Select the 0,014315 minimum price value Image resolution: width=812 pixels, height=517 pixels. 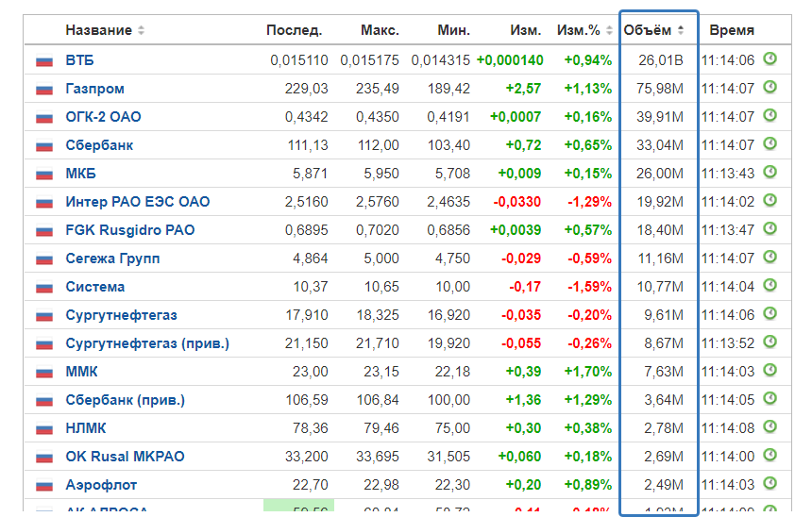441,60
